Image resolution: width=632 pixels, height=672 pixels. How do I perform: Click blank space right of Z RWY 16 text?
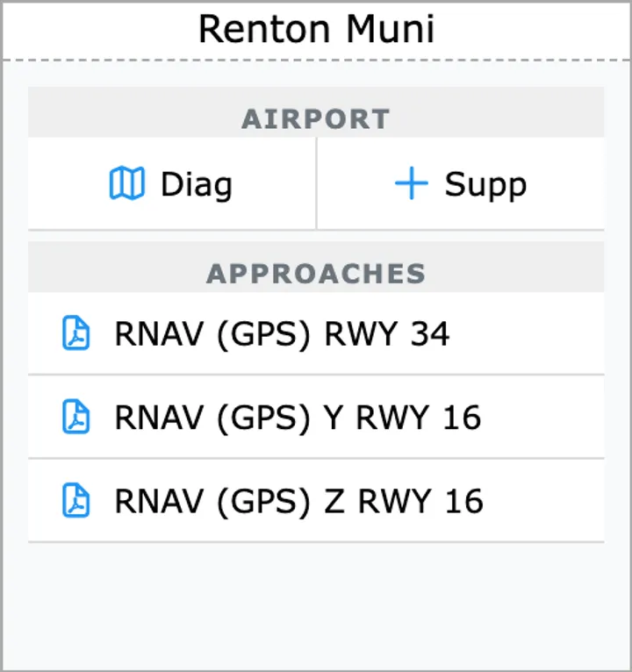click(x=544, y=501)
